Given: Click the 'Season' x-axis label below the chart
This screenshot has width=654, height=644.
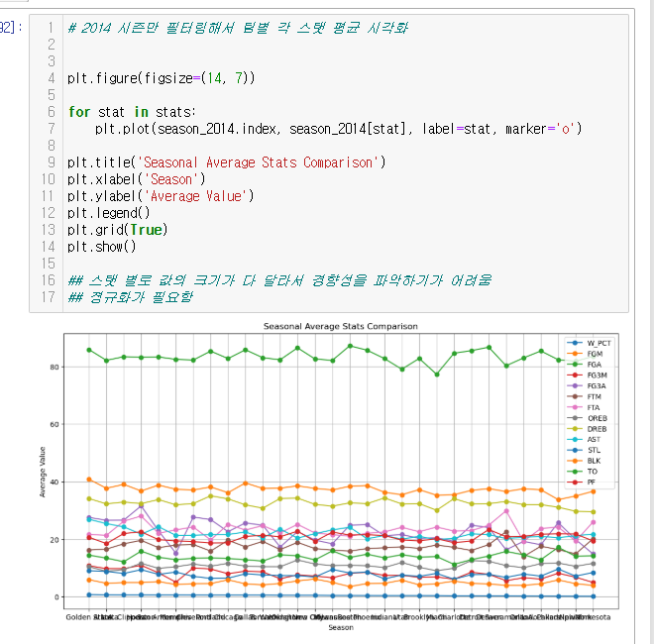Looking at the screenshot, I should pos(341,627).
